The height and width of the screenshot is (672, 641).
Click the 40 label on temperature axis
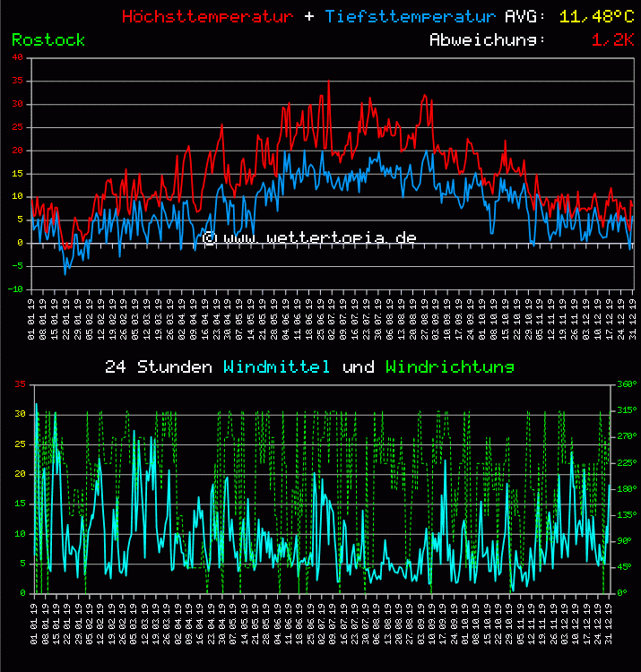pyautogui.click(x=18, y=57)
